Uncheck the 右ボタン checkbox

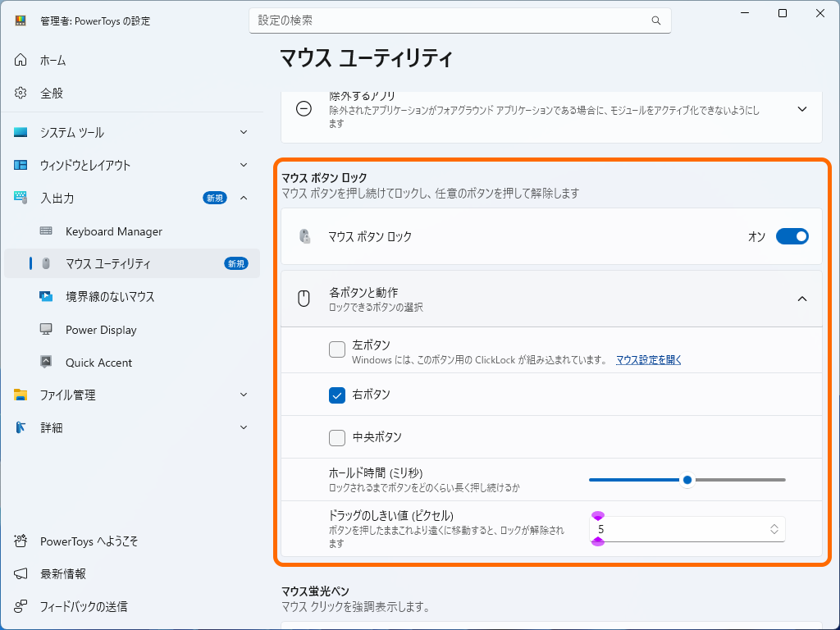(337, 395)
